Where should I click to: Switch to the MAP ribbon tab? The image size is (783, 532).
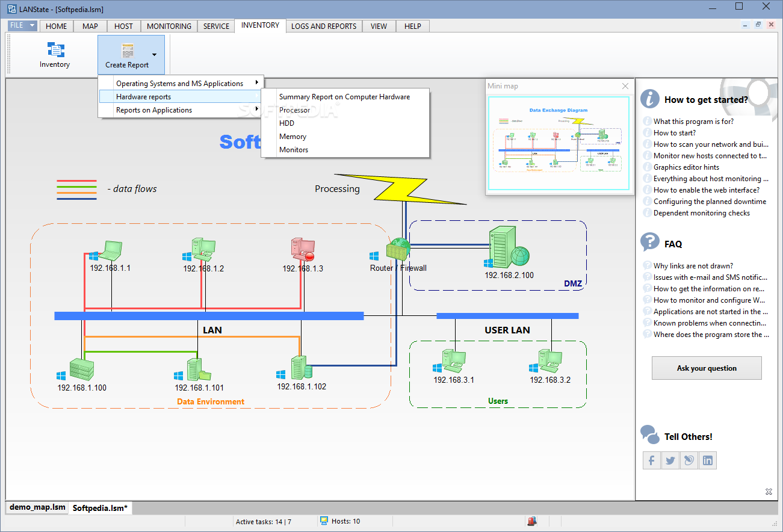90,26
